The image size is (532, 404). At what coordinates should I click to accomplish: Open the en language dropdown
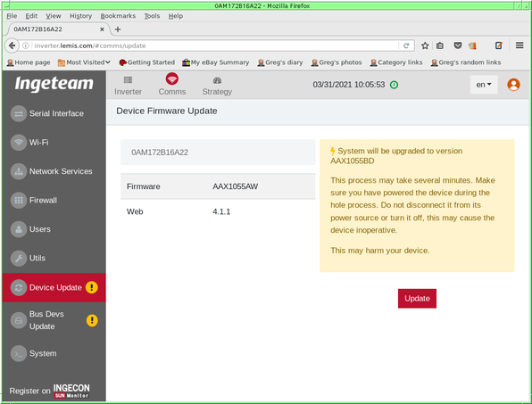(484, 85)
